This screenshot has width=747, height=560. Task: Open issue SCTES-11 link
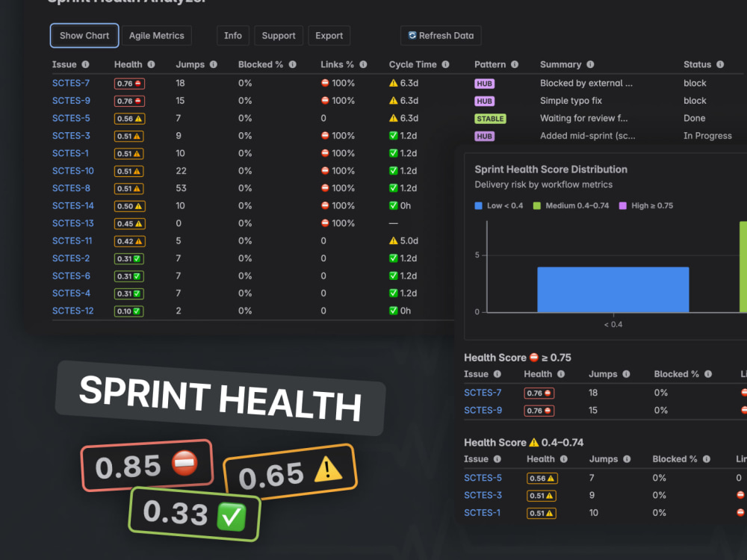[72, 241]
